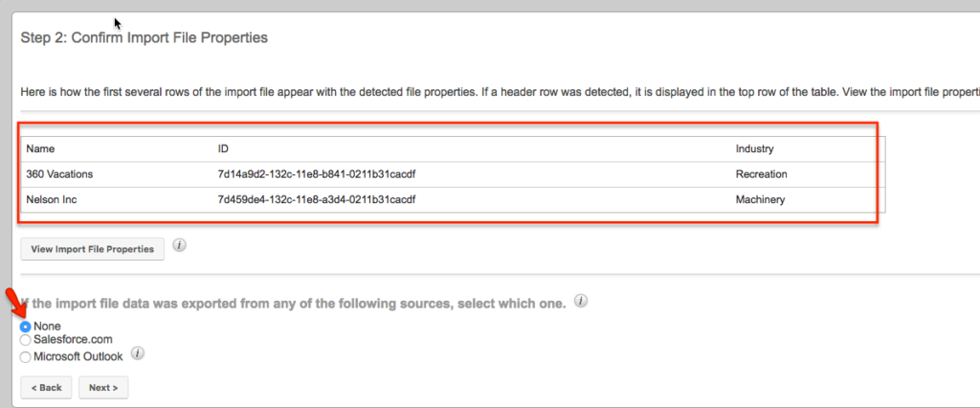Choose the Salesforce.com radio option
Viewport: 980px width, 408px height.
click(x=25, y=340)
